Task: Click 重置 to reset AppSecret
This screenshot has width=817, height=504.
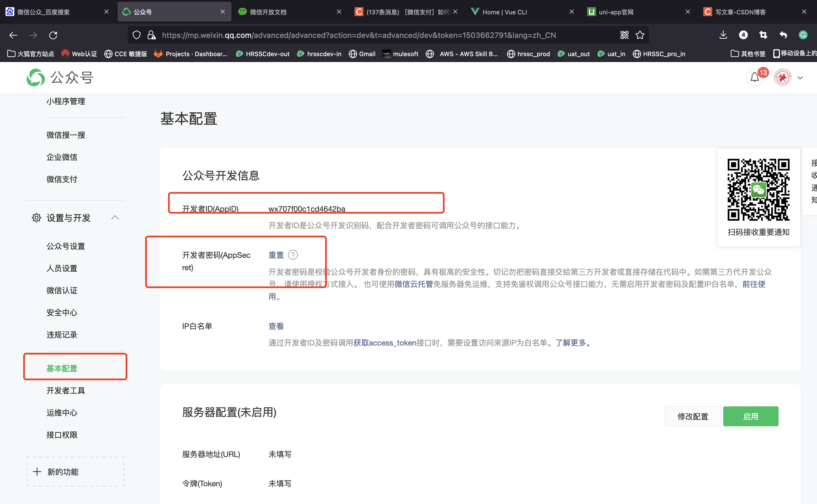Action: point(276,255)
